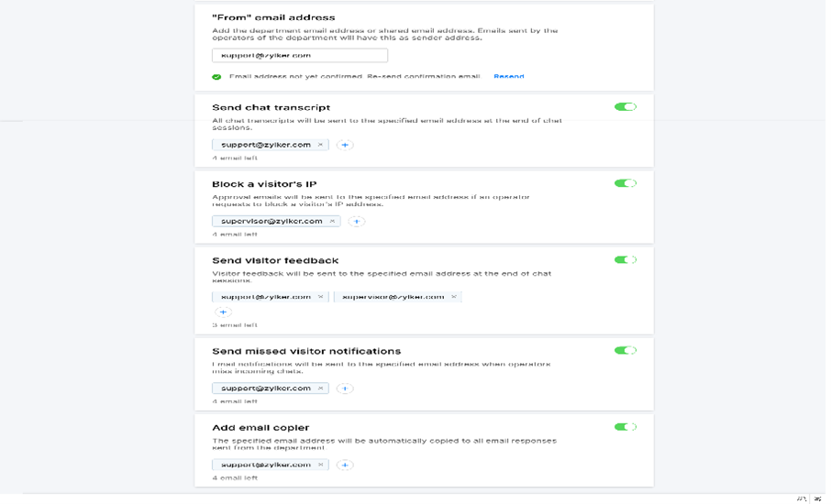This screenshot has height=504, width=831.
Task: Add email for missed visitor notifications
Action: point(345,389)
